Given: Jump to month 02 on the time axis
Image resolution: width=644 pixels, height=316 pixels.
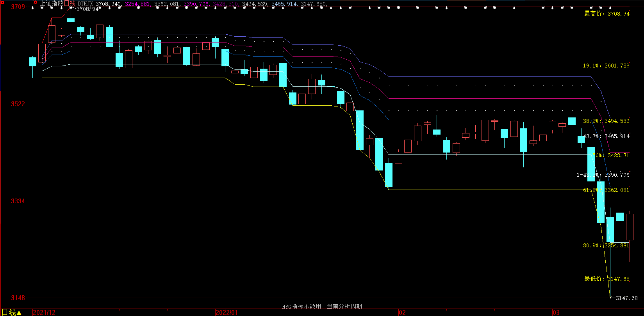Looking at the screenshot, I should [402, 312].
